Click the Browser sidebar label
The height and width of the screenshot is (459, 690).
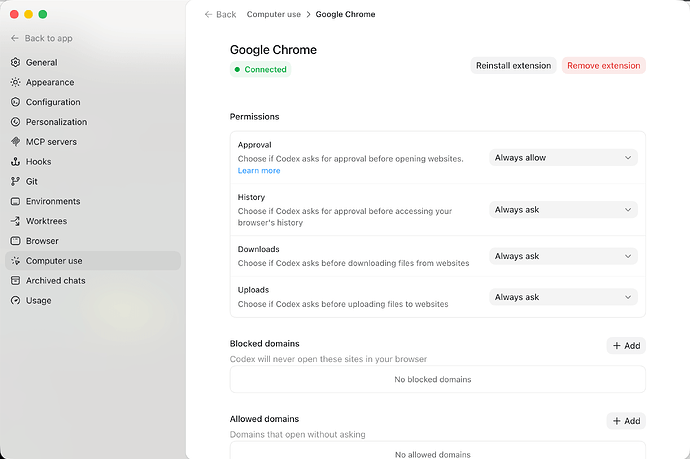(42, 241)
